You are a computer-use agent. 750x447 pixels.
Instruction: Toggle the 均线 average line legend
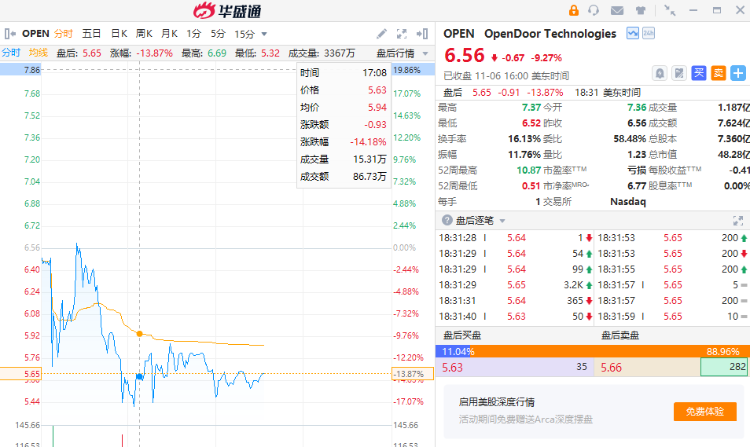pos(39,53)
